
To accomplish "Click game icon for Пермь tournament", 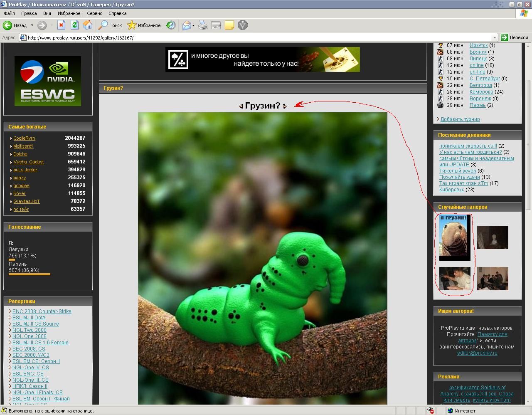I will point(441,105).
